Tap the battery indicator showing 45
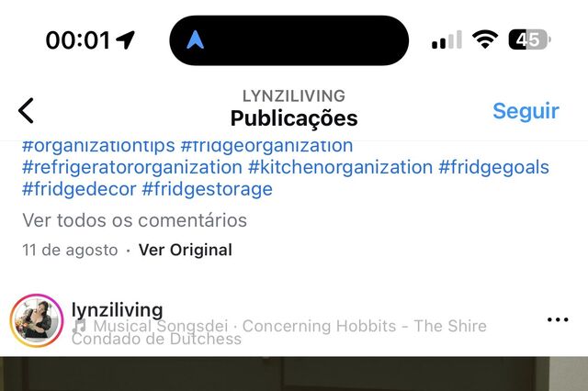Image resolution: width=588 pixels, height=391 pixels. (x=529, y=39)
